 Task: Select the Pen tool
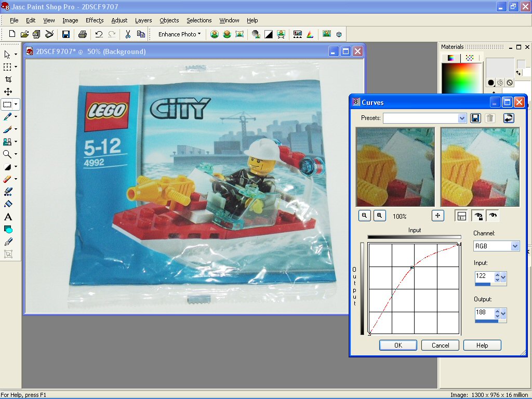click(x=8, y=242)
